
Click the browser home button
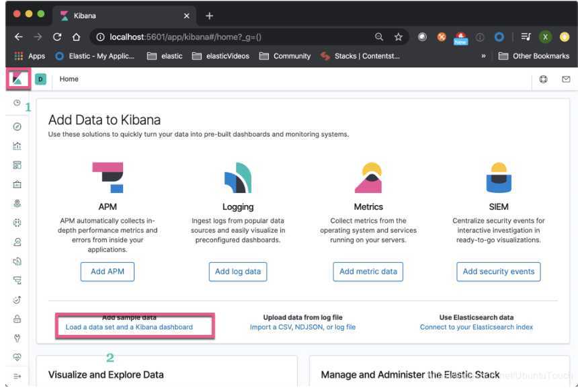coord(76,37)
